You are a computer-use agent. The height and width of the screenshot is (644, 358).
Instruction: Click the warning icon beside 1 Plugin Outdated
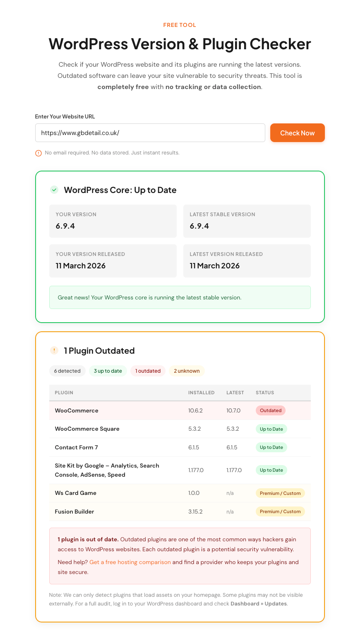tap(54, 350)
